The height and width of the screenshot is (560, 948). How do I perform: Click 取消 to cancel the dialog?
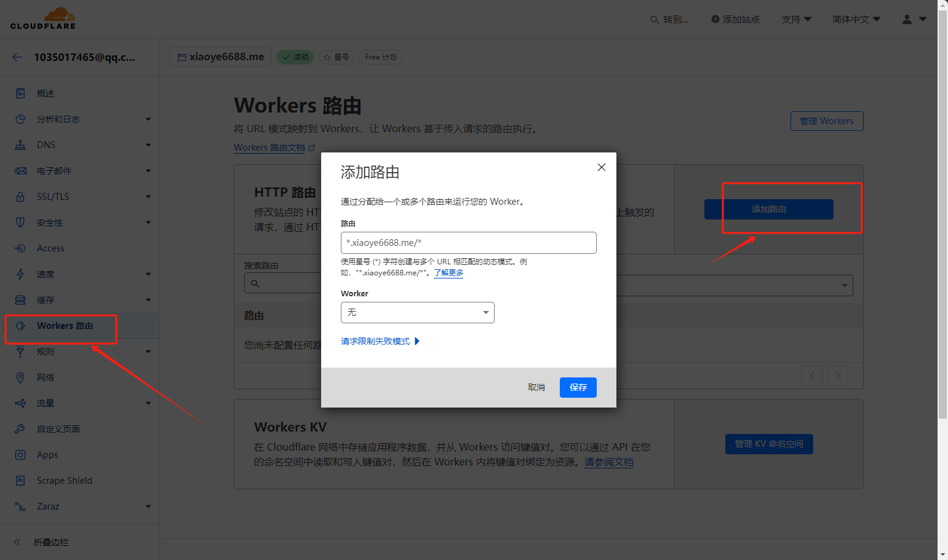536,387
